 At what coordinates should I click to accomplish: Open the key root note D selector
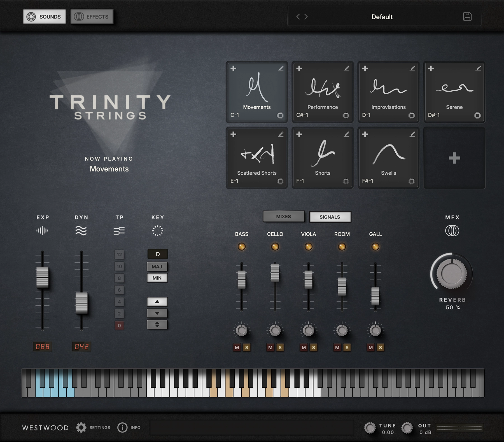click(158, 254)
